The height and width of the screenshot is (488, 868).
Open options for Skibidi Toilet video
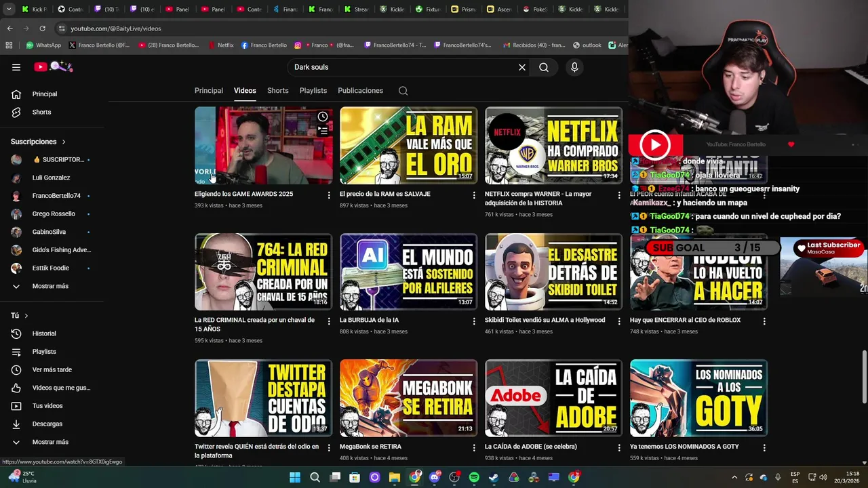(x=619, y=321)
